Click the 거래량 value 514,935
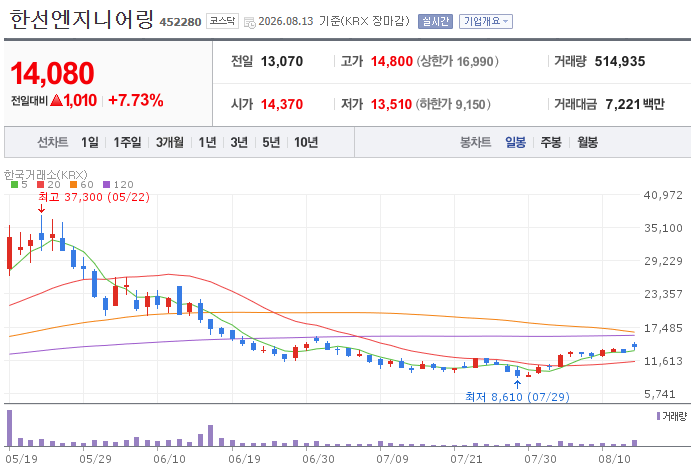The height and width of the screenshot is (467, 691). [x=620, y=61]
